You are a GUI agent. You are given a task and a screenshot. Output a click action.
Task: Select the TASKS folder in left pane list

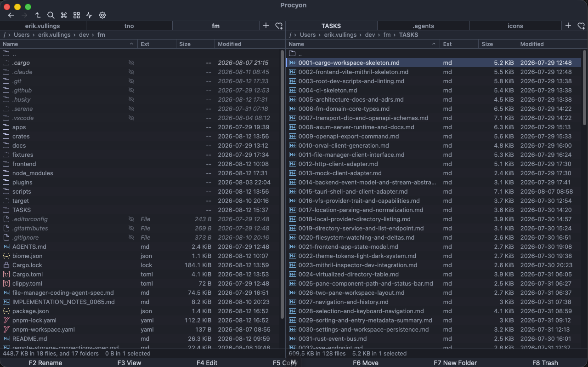140,210
